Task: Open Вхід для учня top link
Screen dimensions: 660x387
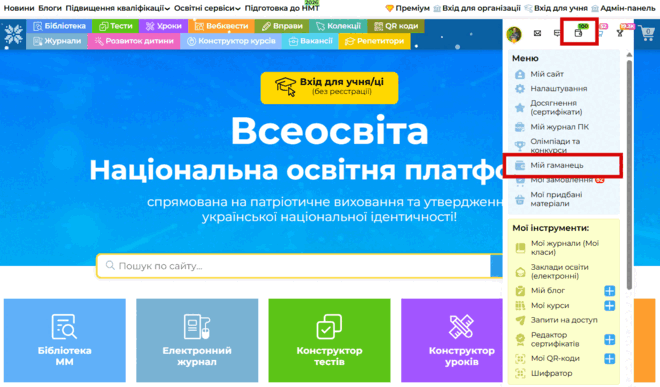Action: click(x=556, y=8)
